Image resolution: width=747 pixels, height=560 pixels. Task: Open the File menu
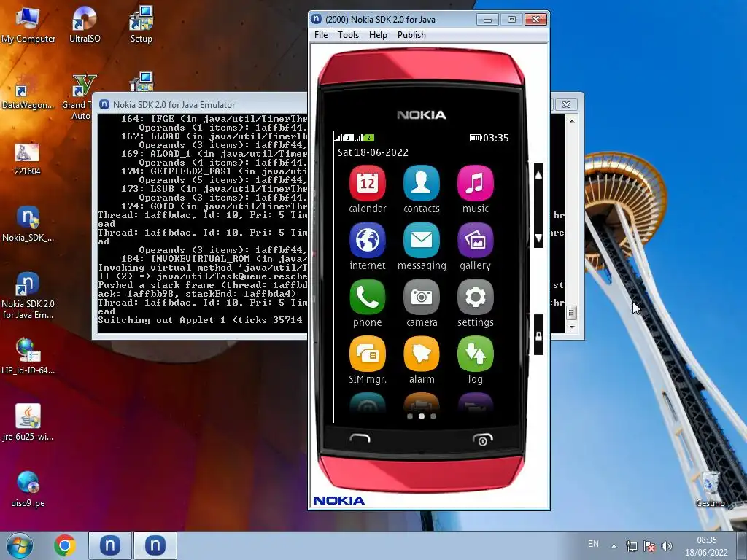[321, 35]
